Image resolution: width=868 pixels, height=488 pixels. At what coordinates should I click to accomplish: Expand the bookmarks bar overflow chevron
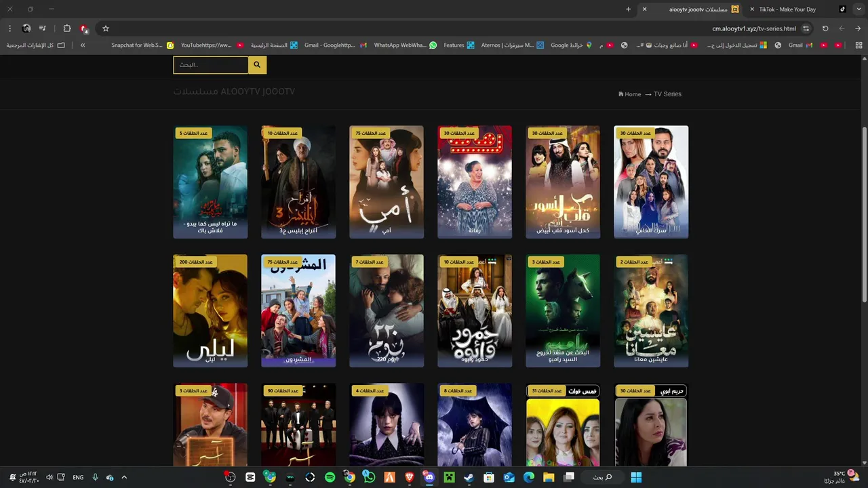click(x=83, y=45)
